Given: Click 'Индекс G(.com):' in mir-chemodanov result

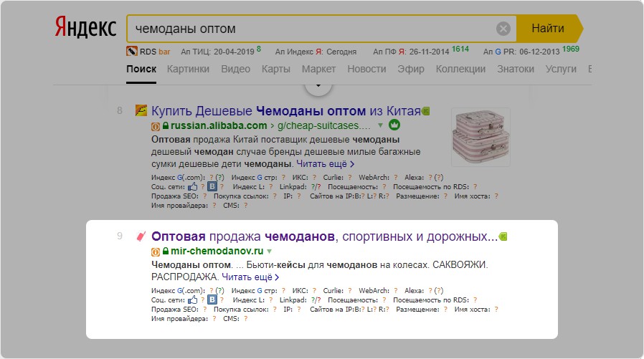Looking at the screenshot, I should point(178,290).
